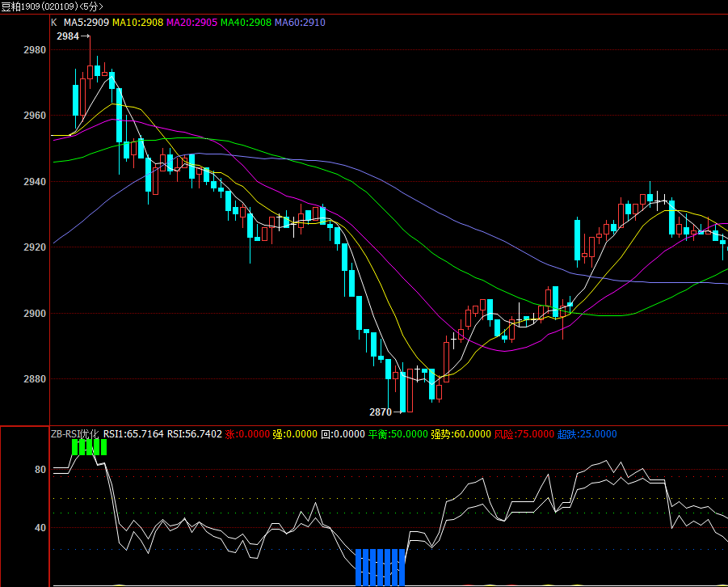Click the blue oversold signal bars in RSI panel
The width and height of the screenshot is (728, 587).
(380, 567)
